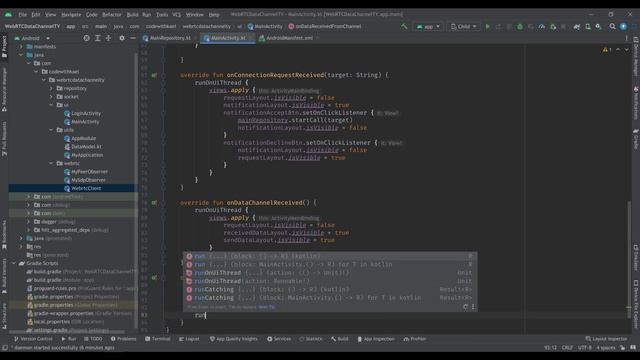Image resolution: width=640 pixels, height=360 pixels.
Task: Open the Device Manager toolbar icon
Action: (588, 27)
